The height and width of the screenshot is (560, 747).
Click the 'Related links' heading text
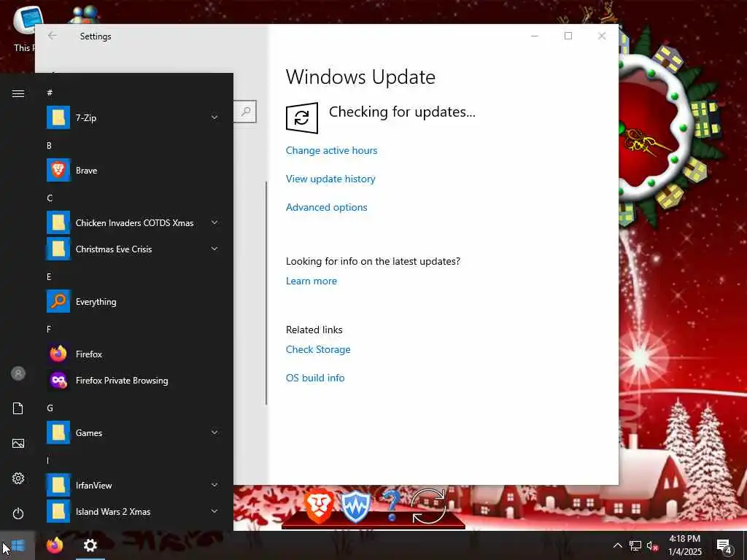314,330
